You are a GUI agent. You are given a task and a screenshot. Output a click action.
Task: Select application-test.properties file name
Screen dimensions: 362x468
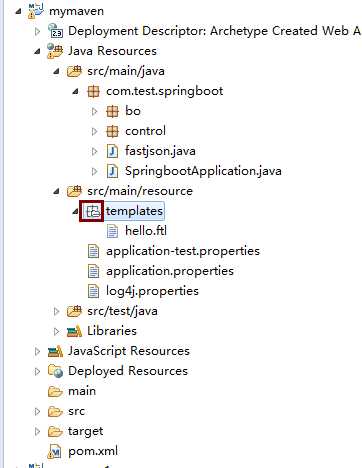click(x=183, y=251)
